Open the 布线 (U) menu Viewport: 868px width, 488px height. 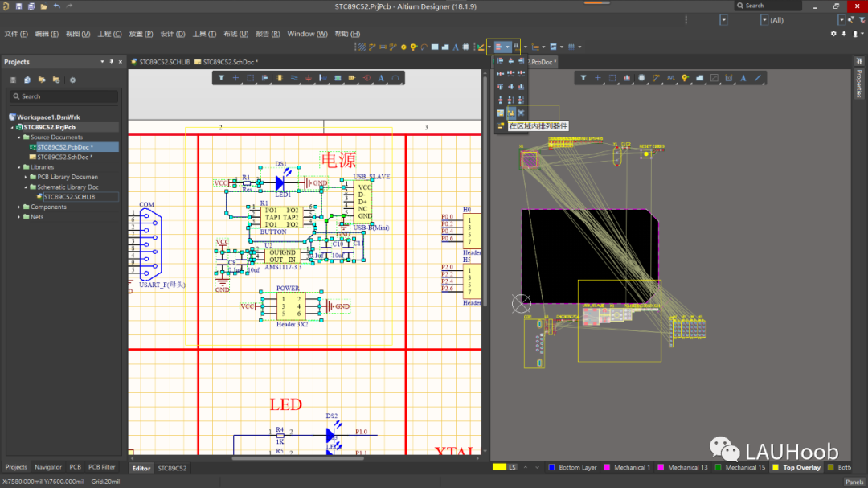[235, 34]
